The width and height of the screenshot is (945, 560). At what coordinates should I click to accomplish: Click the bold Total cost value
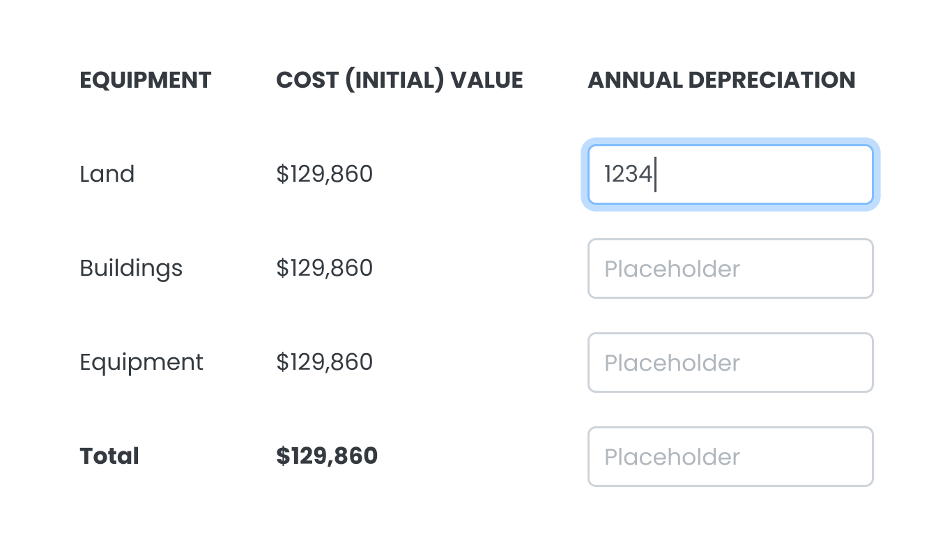(327, 456)
